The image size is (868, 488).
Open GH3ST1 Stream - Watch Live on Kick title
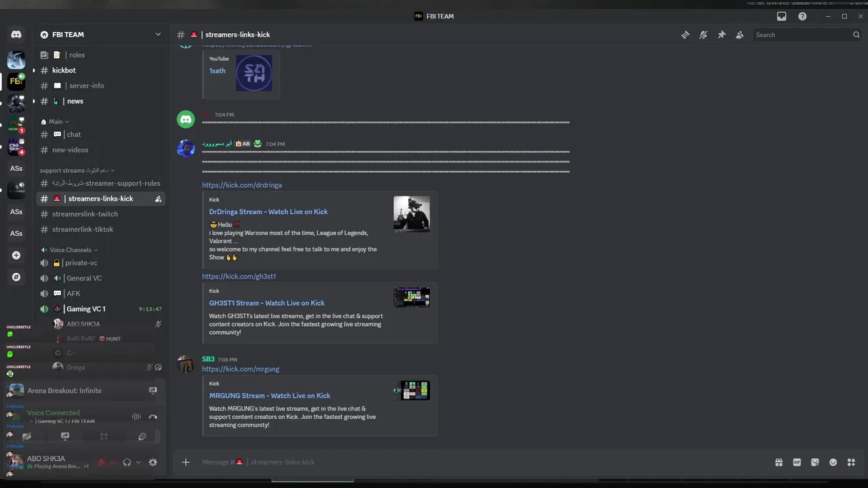(267, 303)
